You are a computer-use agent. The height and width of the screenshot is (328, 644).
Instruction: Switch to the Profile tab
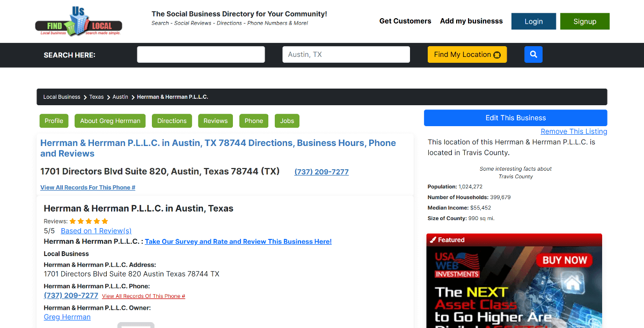[54, 121]
